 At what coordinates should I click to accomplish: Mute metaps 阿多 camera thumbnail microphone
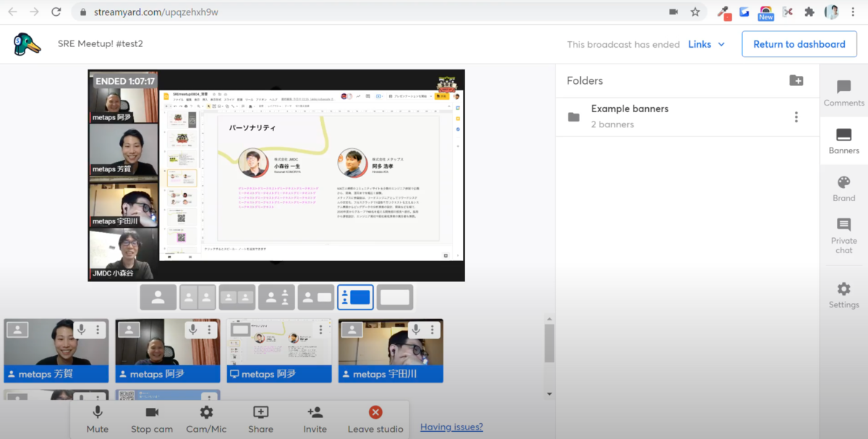tap(193, 330)
